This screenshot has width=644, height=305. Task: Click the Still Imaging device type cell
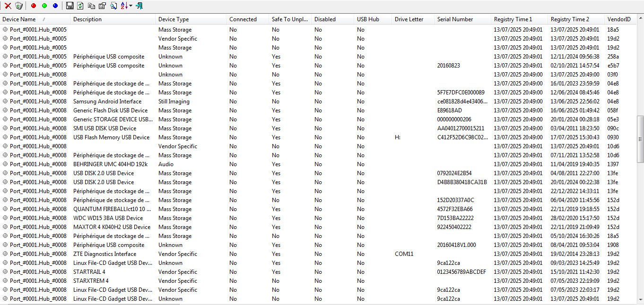(x=174, y=102)
